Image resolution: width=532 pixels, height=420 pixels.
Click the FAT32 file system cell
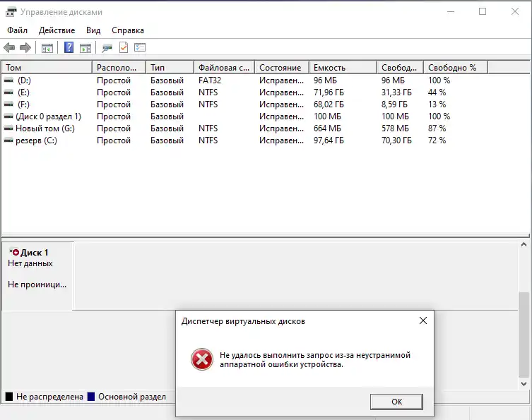coord(210,80)
